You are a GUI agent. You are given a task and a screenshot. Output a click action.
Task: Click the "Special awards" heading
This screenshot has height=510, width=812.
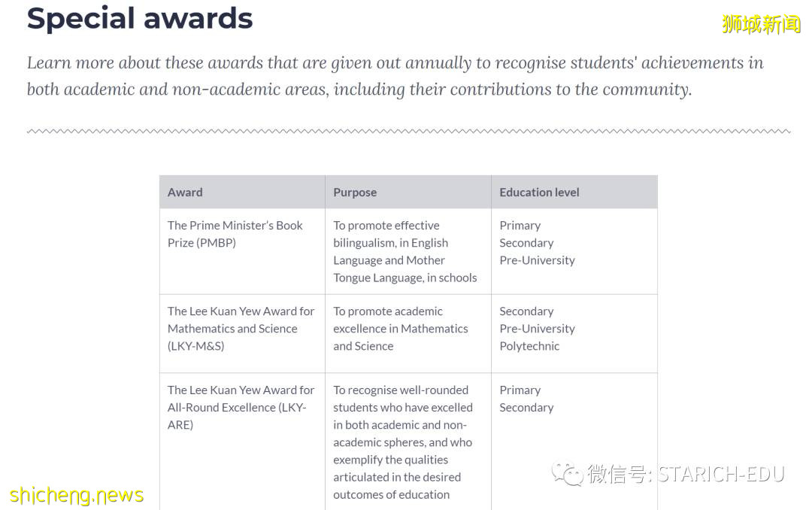coord(140,18)
